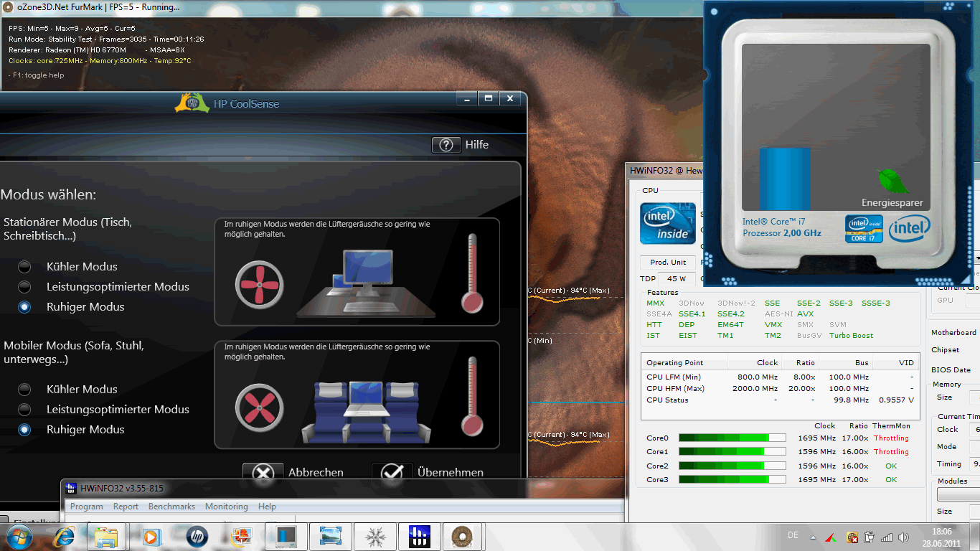980x551 pixels.
Task: Show hidden system tray icons
Action: coord(812,537)
